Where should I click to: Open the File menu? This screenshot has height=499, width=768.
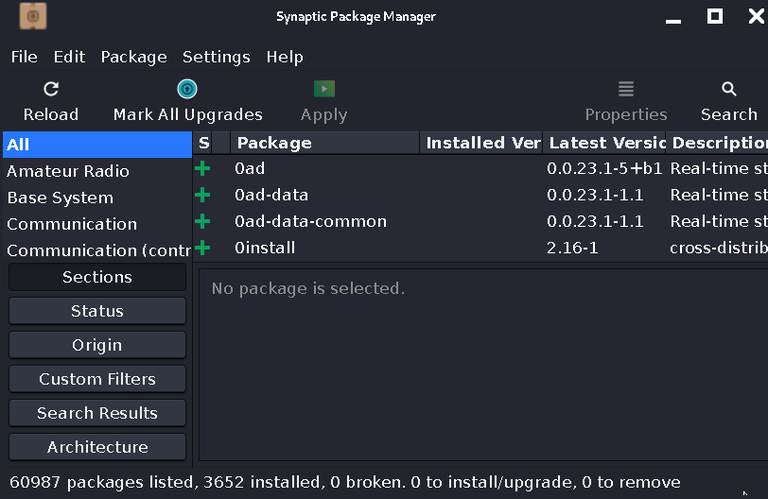[x=24, y=57]
